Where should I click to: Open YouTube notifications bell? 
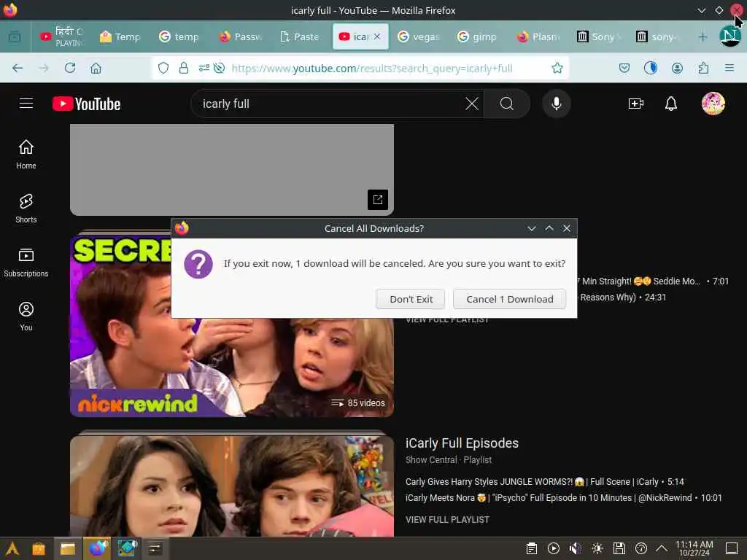click(x=671, y=104)
